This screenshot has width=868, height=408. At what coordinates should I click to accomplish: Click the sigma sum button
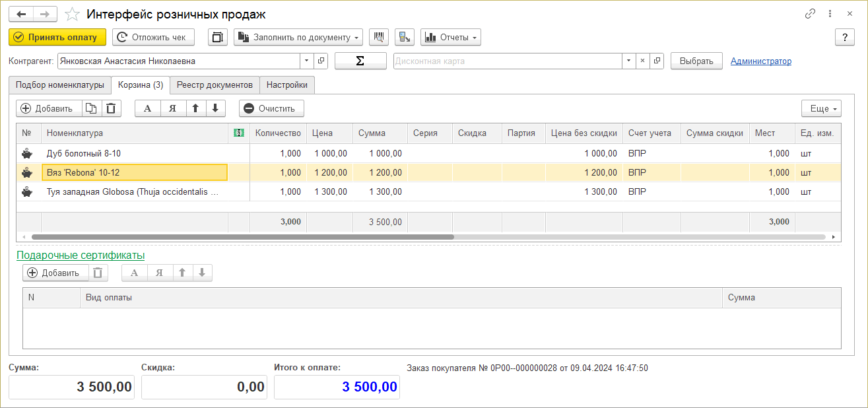tap(360, 61)
